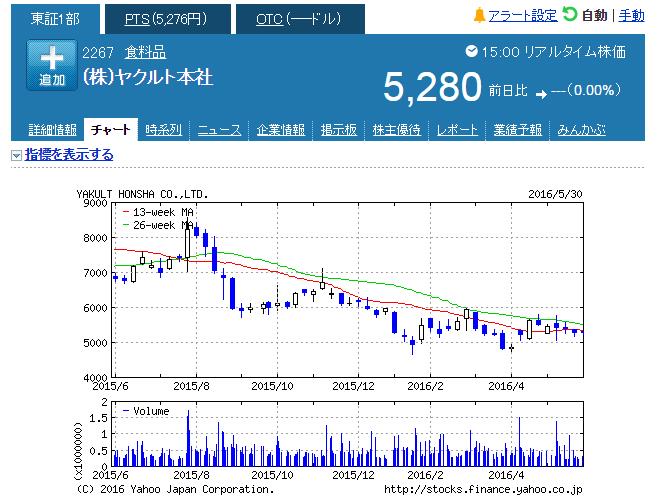Click the YAKULT HONSHA CO.,LTD. chart title
This screenshot has width=658, height=502.
[142, 194]
